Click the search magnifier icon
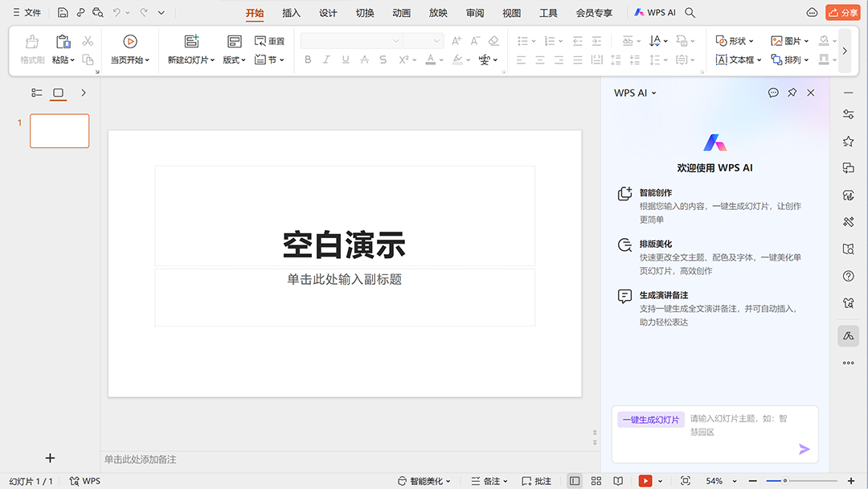This screenshot has height=489, width=868. (690, 12)
